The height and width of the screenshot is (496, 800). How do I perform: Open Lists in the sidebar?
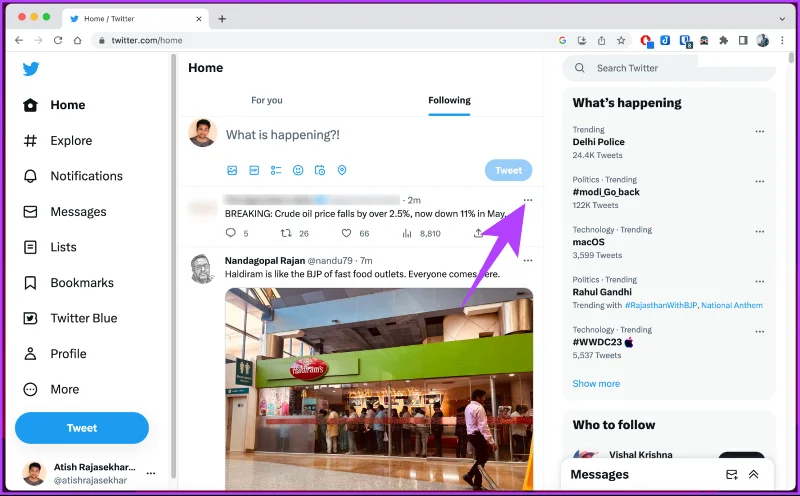(50, 247)
